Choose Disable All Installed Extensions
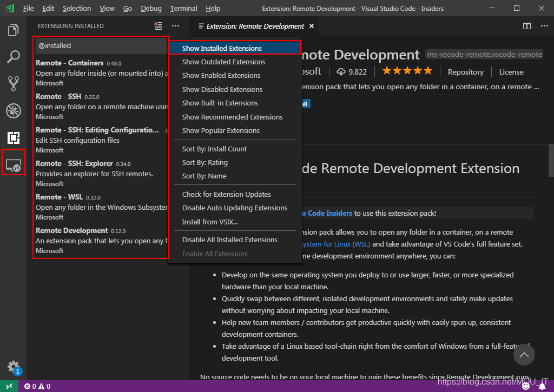 pyautogui.click(x=235, y=240)
